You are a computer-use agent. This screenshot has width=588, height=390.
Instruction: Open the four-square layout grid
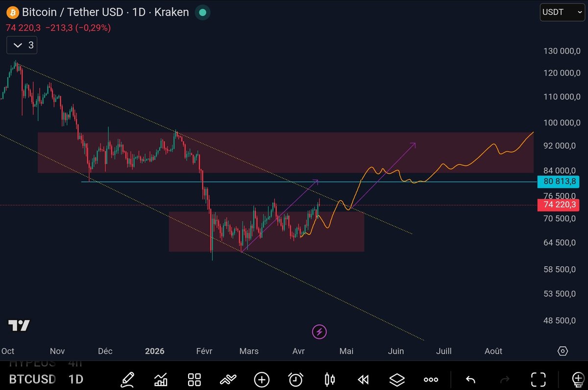click(195, 379)
